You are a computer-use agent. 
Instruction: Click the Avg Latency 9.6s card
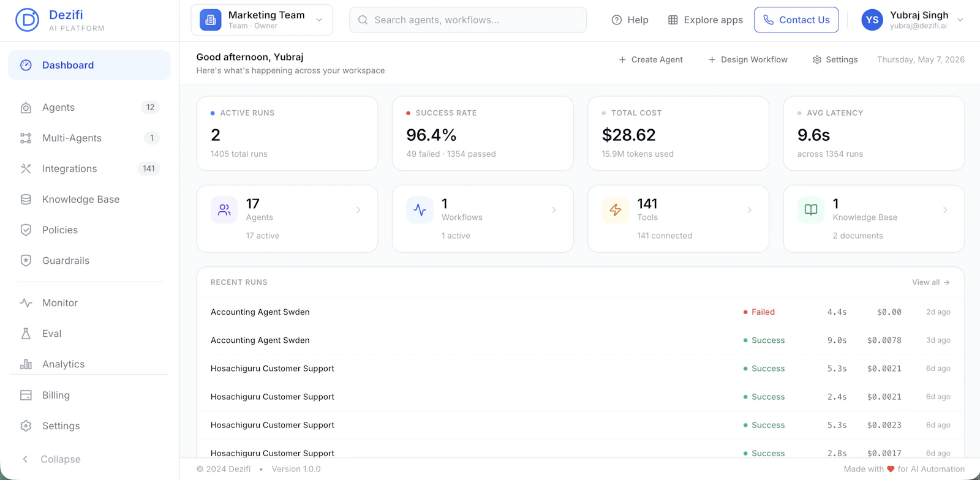click(874, 133)
